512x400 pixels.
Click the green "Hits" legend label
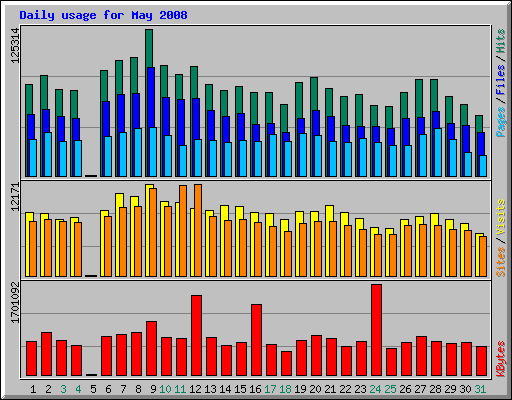(x=501, y=41)
